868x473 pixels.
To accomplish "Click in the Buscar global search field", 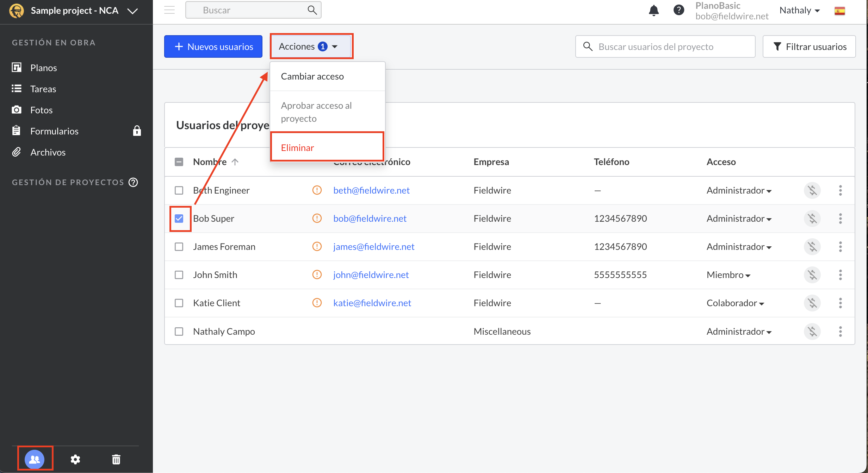I will click(253, 10).
